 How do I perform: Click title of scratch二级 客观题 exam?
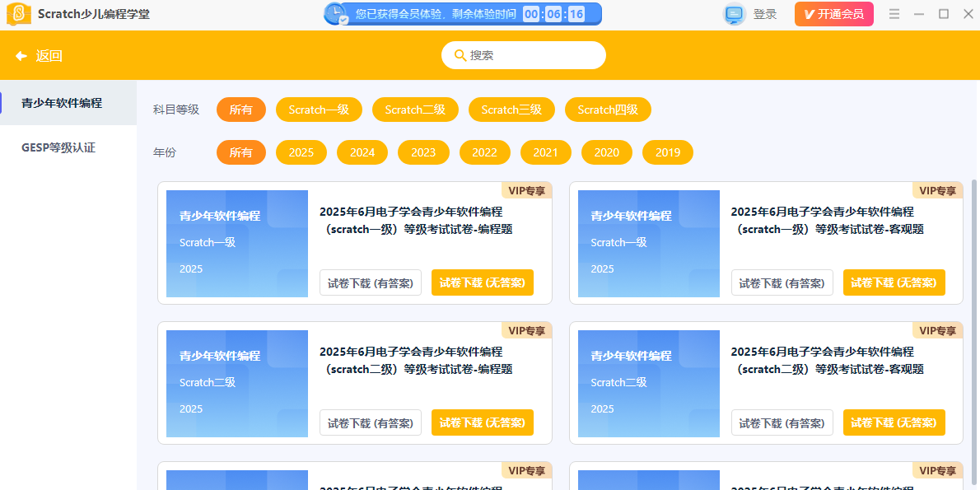(828, 361)
